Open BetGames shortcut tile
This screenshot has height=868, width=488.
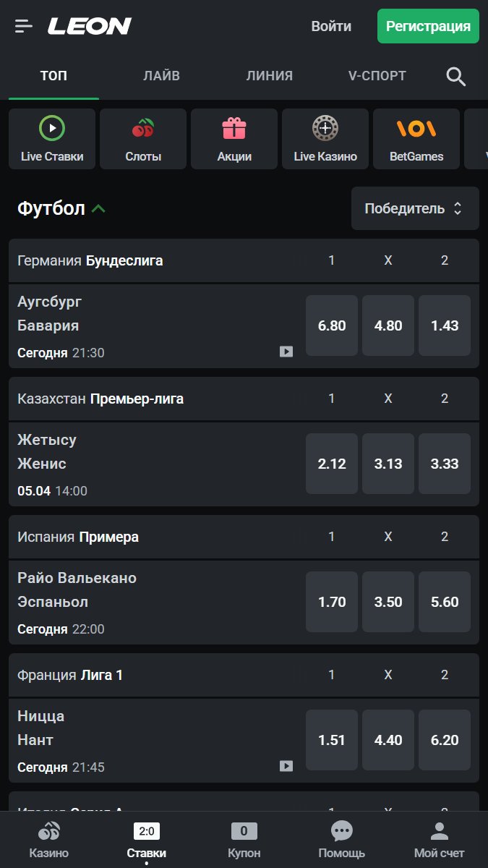coord(416,139)
